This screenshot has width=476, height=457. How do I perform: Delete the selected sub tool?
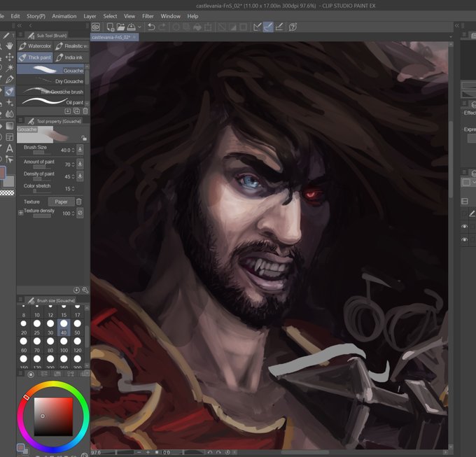[x=85, y=111]
